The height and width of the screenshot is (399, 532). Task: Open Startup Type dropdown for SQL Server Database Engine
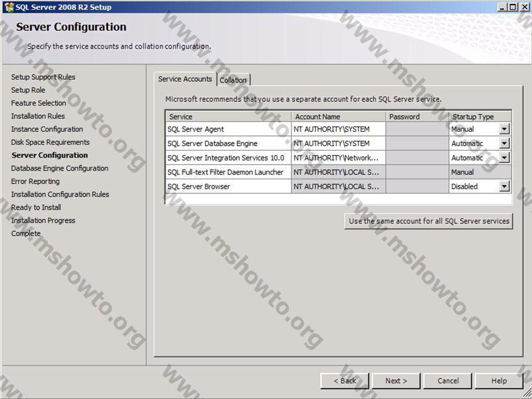[504, 143]
